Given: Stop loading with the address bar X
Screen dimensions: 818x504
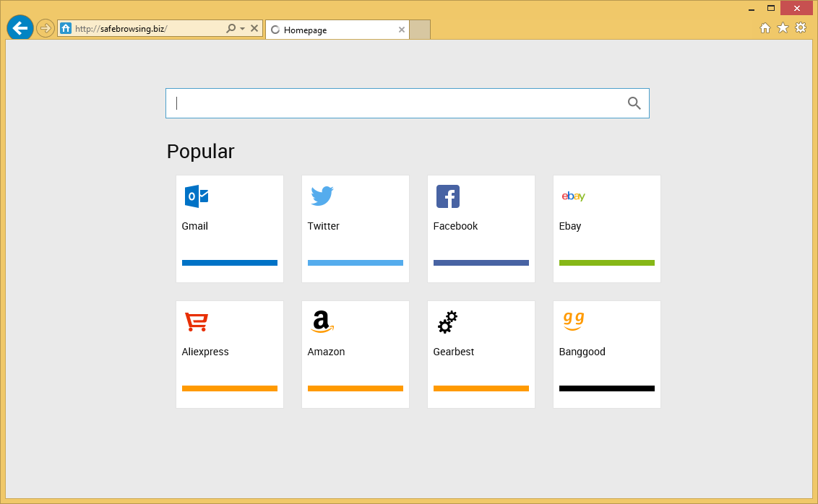Looking at the screenshot, I should pyautogui.click(x=254, y=28).
